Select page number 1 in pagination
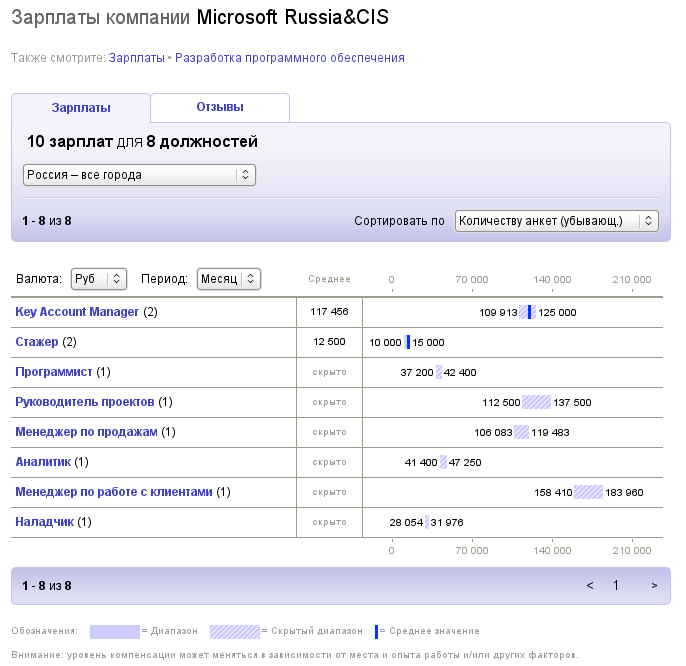686x666 pixels. [x=616, y=585]
